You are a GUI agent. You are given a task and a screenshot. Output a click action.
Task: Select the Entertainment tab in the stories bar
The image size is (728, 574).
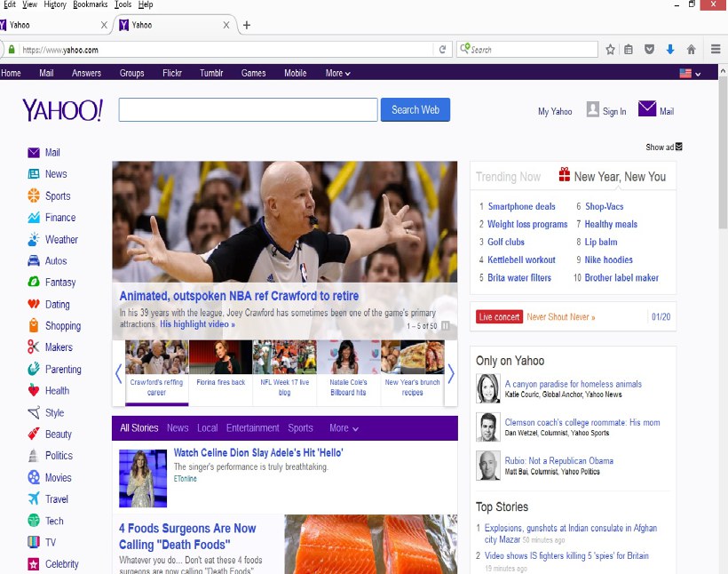pyautogui.click(x=252, y=428)
